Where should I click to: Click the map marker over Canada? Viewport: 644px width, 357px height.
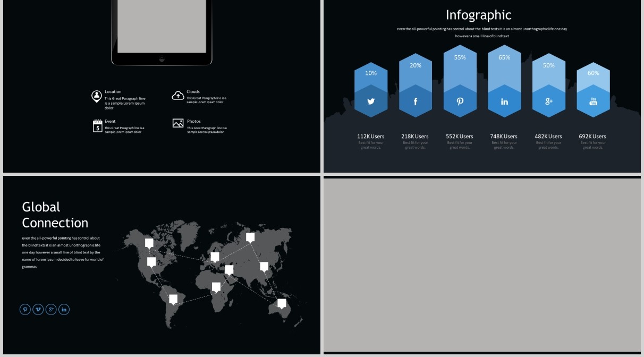coord(149,243)
